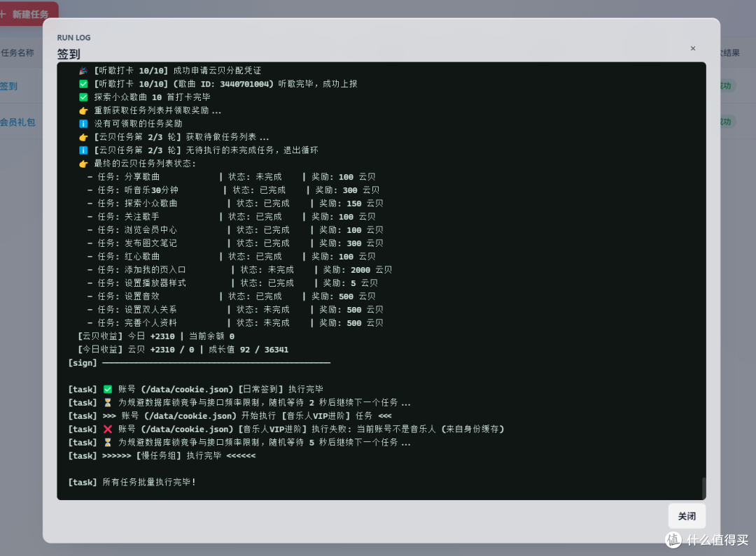This screenshot has width=756, height=556.
Task: Click the hourglass icon on the wait 2 秒 line
Action: tap(108, 402)
